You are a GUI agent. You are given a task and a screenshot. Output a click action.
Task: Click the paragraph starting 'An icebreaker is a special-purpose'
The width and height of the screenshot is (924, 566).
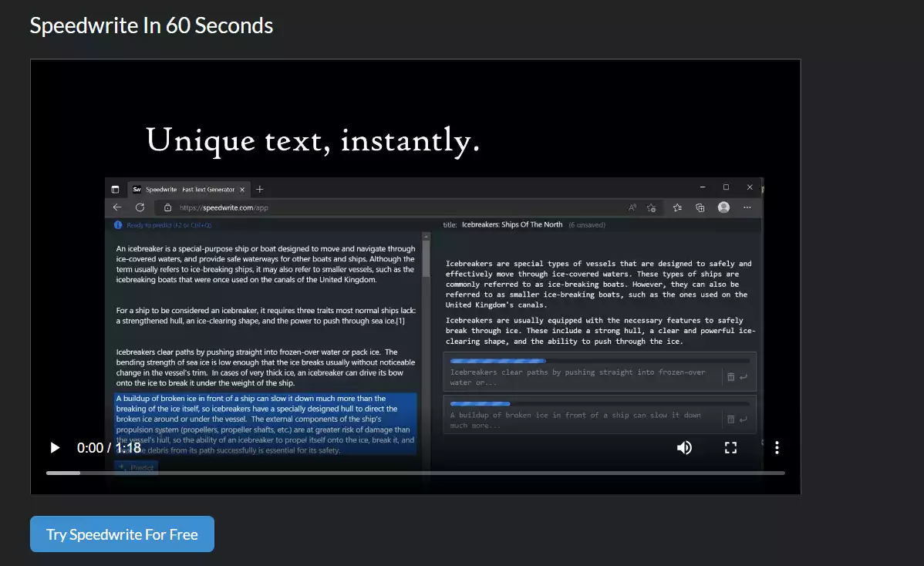[266, 264]
